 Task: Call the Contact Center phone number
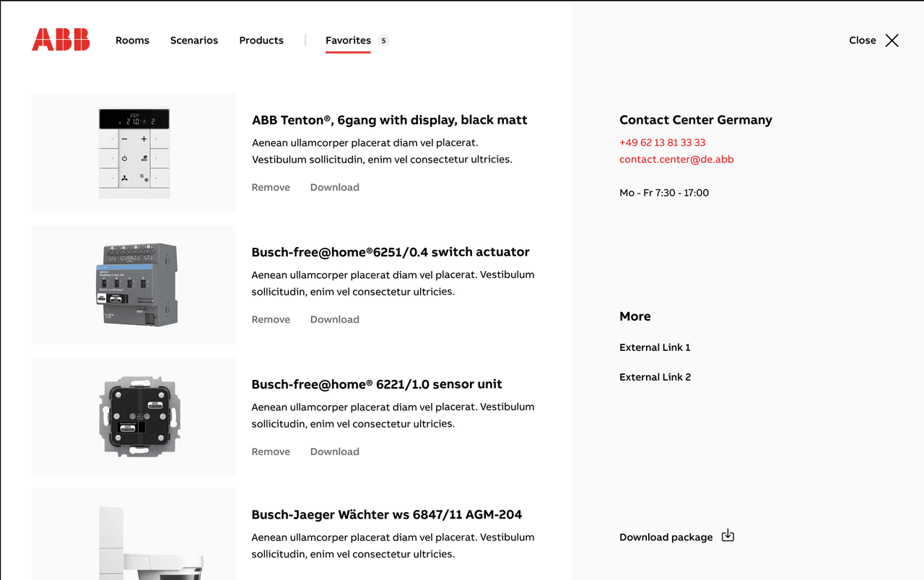[662, 142]
